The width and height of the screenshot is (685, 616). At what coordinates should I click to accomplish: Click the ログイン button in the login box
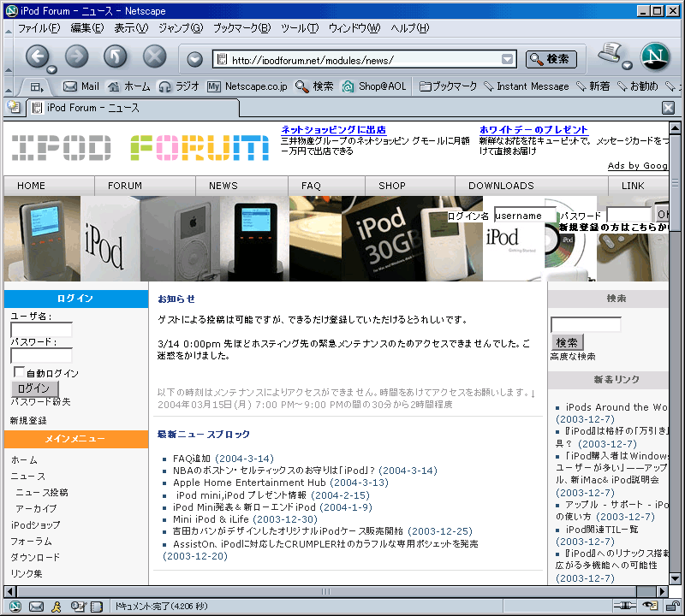pos(34,388)
